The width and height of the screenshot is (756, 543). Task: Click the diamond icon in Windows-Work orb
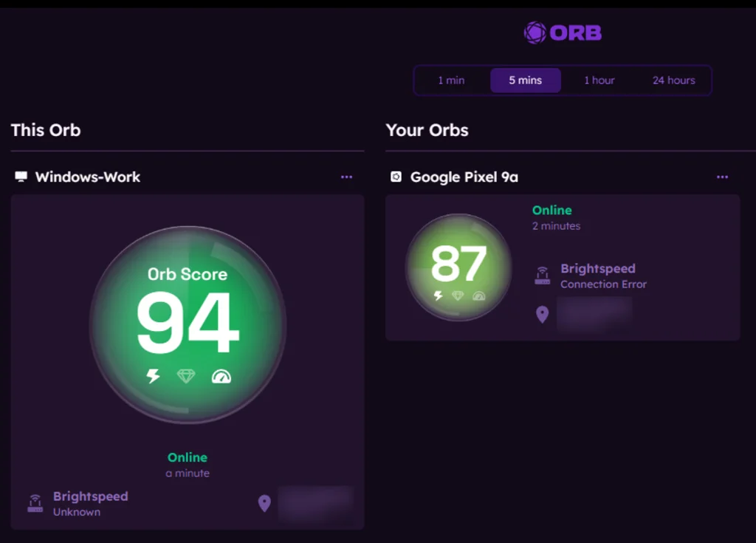[x=186, y=376]
